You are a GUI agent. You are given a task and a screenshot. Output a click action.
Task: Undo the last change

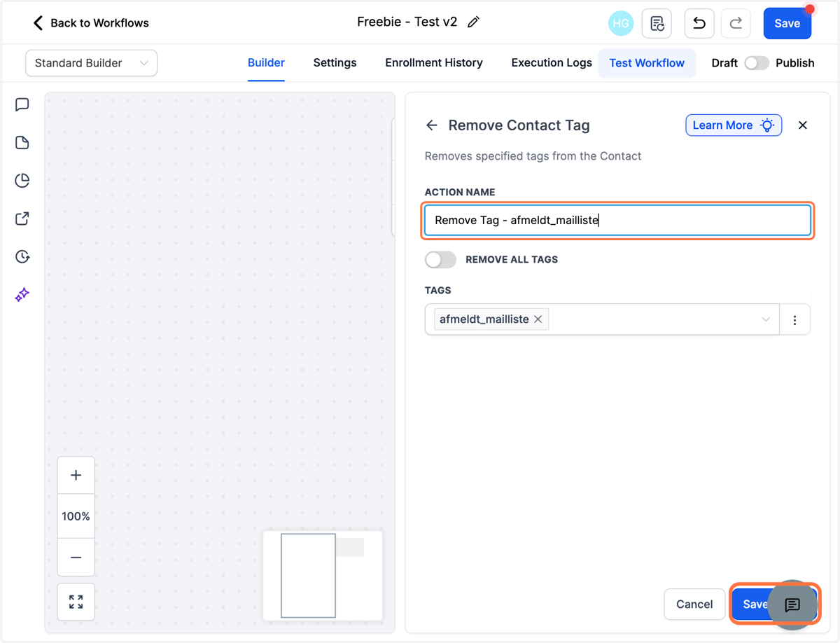pos(699,23)
